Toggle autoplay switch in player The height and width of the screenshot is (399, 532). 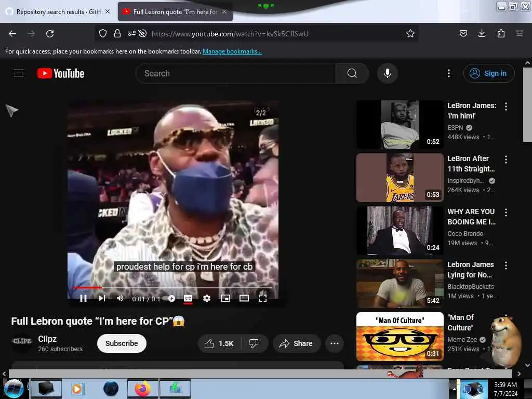(169, 299)
